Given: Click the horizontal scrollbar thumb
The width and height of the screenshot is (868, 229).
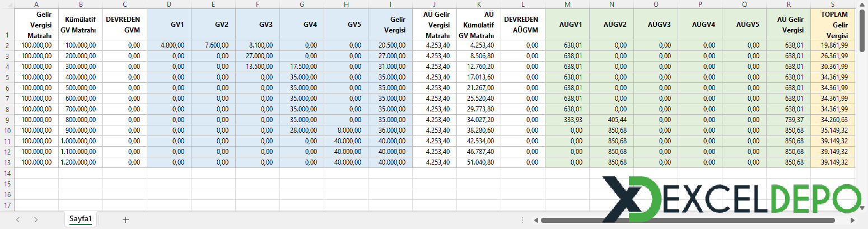Looking at the screenshot, I should point(688,220).
